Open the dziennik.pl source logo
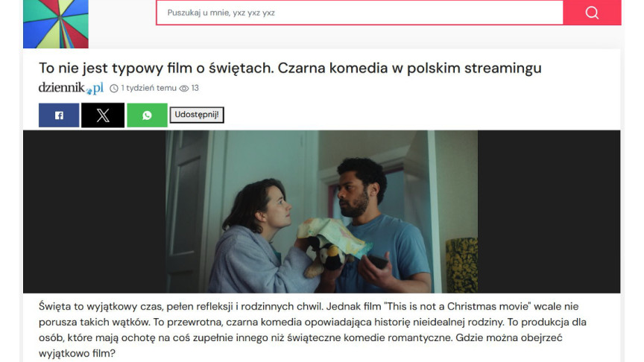This screenshot has height=362, width=644. (71, 88)
